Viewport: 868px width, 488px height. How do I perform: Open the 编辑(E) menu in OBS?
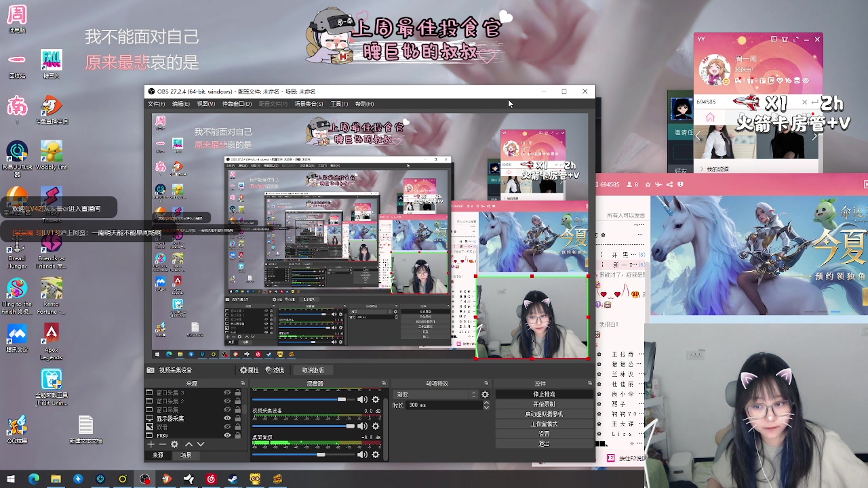(x=180, y=104)
